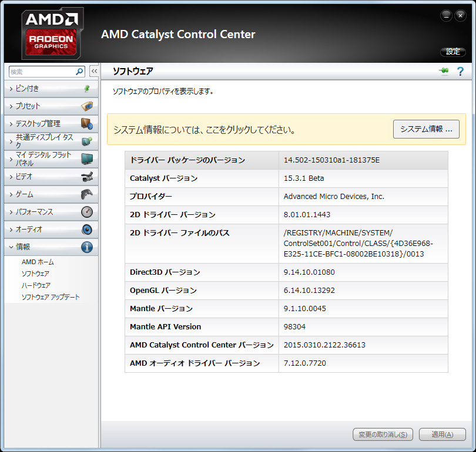Viewport: 476px width, 452px height.
Task: Pin this page using green pushpin icon
Action: point(444,71)
